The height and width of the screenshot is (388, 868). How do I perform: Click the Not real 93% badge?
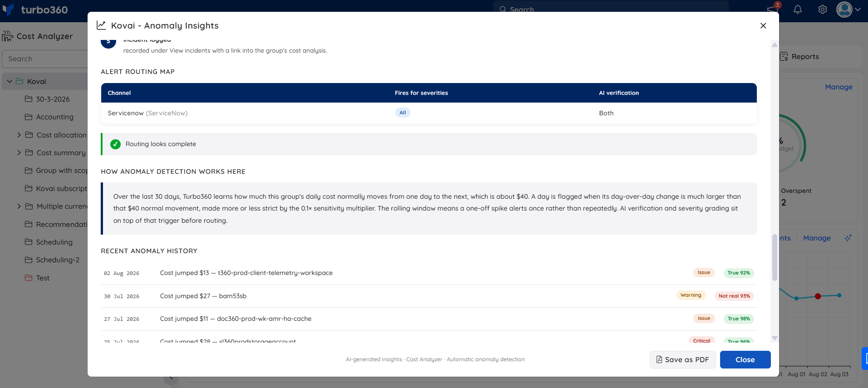734,296
